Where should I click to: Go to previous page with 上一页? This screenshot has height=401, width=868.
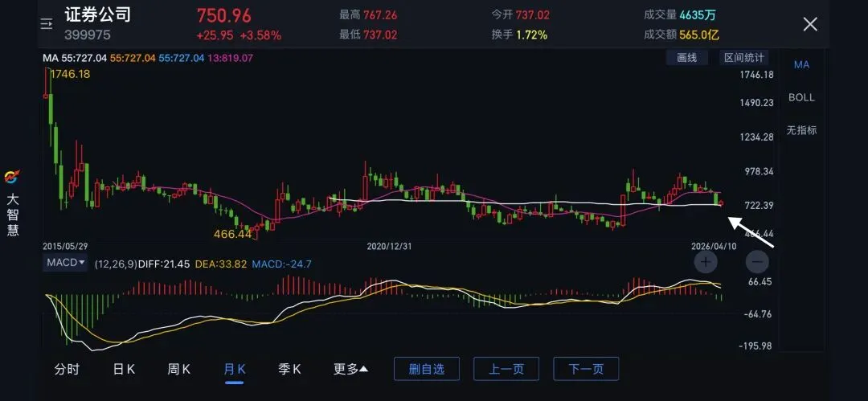coord(506,369)
